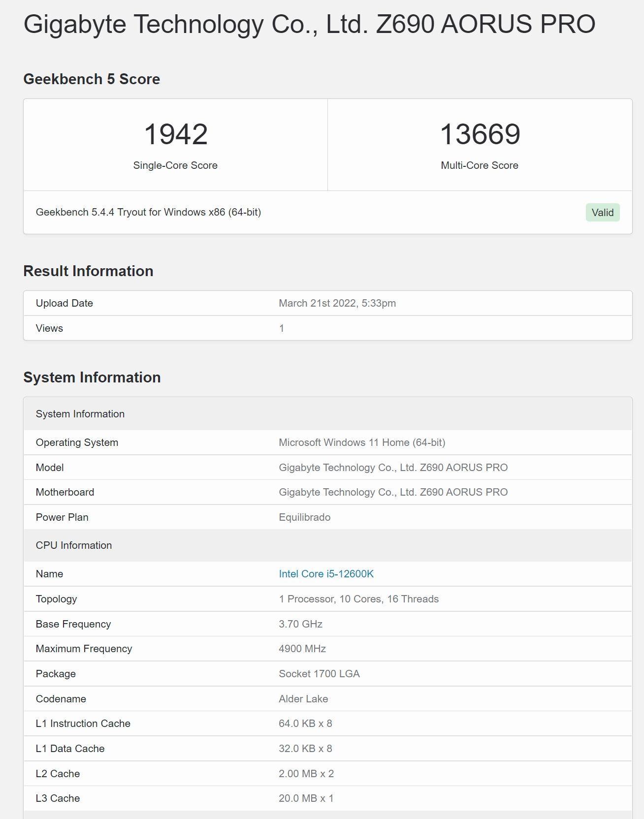Select the "Power Plan" label
The height and width of the screenshot is (819, 644).
click(x=62, y=517)
